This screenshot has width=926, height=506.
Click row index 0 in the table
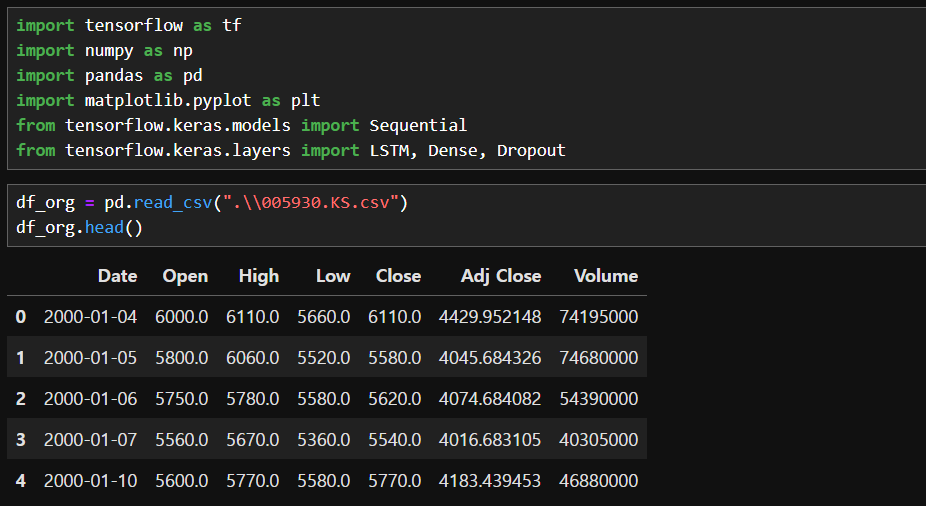21,316
